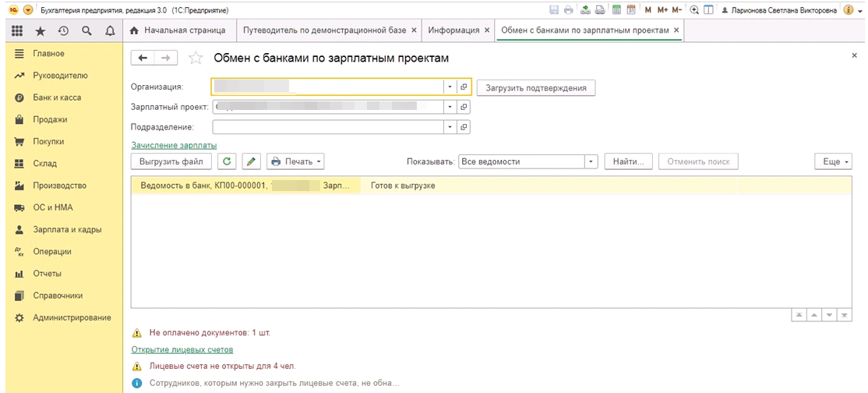Open Favorites star in top panel

(x=41, y=31)
